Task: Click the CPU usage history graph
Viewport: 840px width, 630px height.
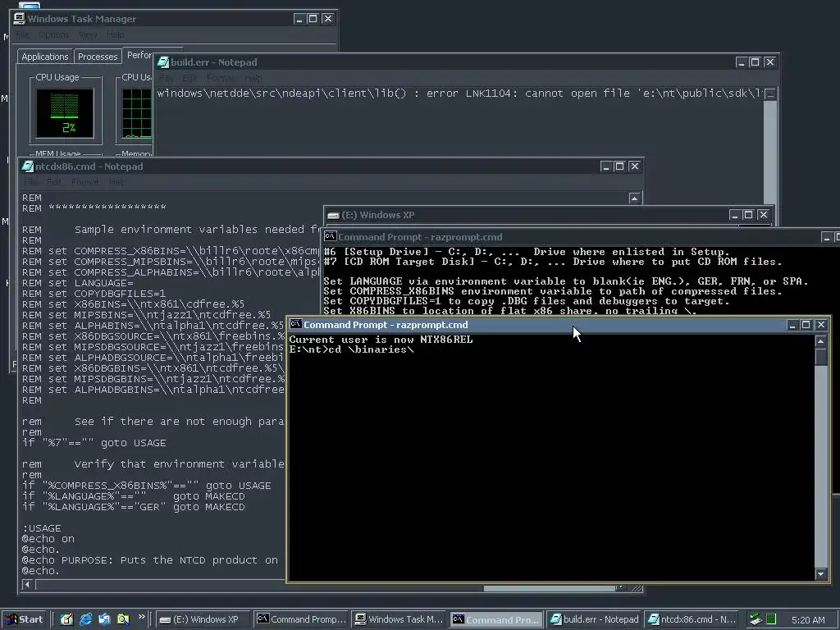Action: pos(137,113)
